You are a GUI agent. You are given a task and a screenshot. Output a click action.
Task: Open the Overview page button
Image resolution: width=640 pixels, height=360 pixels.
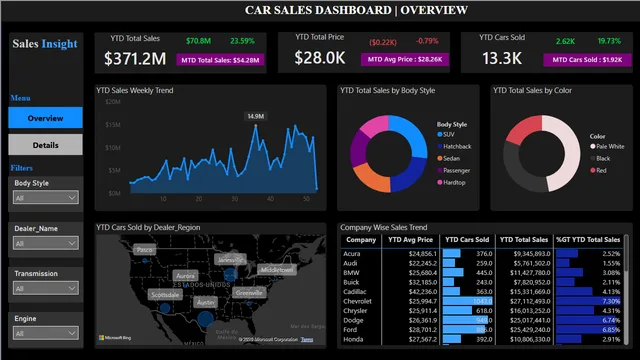coord(45,118)
